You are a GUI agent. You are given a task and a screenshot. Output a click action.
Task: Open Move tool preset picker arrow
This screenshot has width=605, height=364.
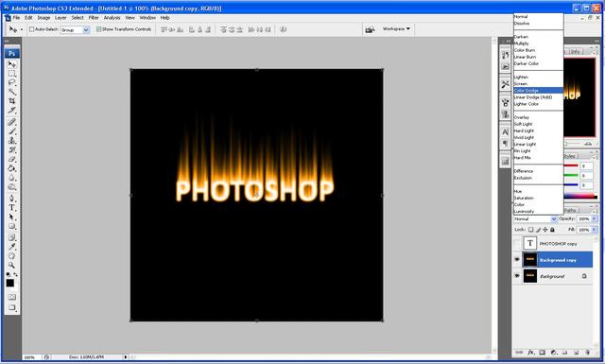point(21,29)
